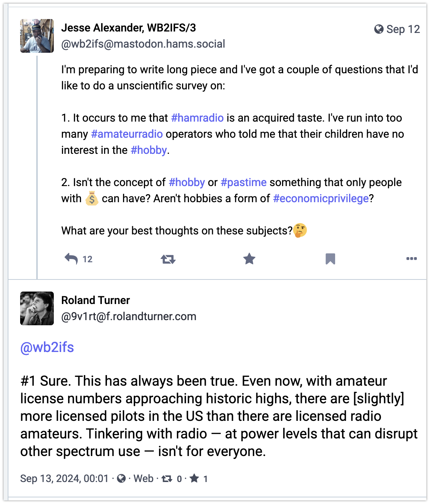Open the #hamradio hashtag
Screen dimensions: 430x504
pos(197,118)
